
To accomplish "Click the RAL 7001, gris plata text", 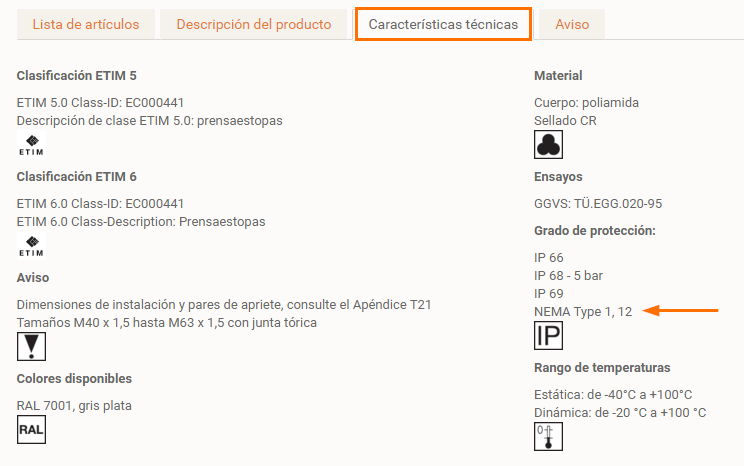I will [x=74, y=405].
